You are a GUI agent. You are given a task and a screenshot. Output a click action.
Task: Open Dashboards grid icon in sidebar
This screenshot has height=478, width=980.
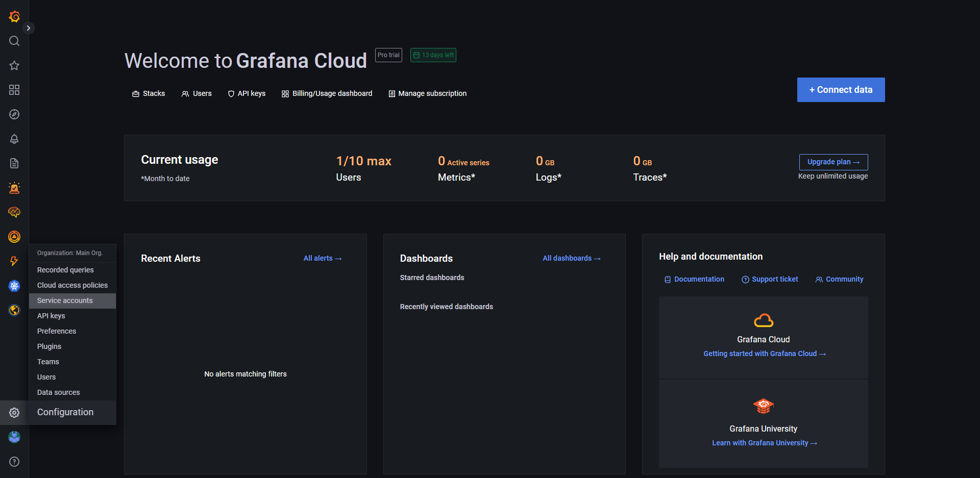click(x=14, y=90)
